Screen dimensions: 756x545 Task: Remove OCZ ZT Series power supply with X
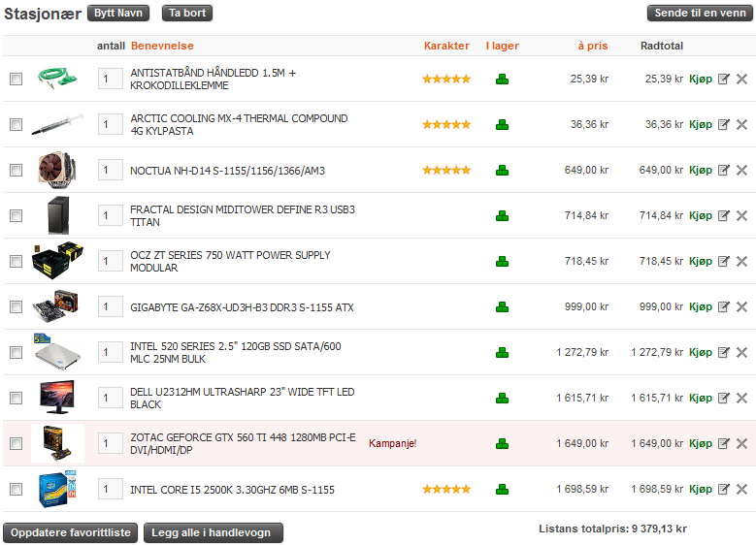tap(742, 261)
